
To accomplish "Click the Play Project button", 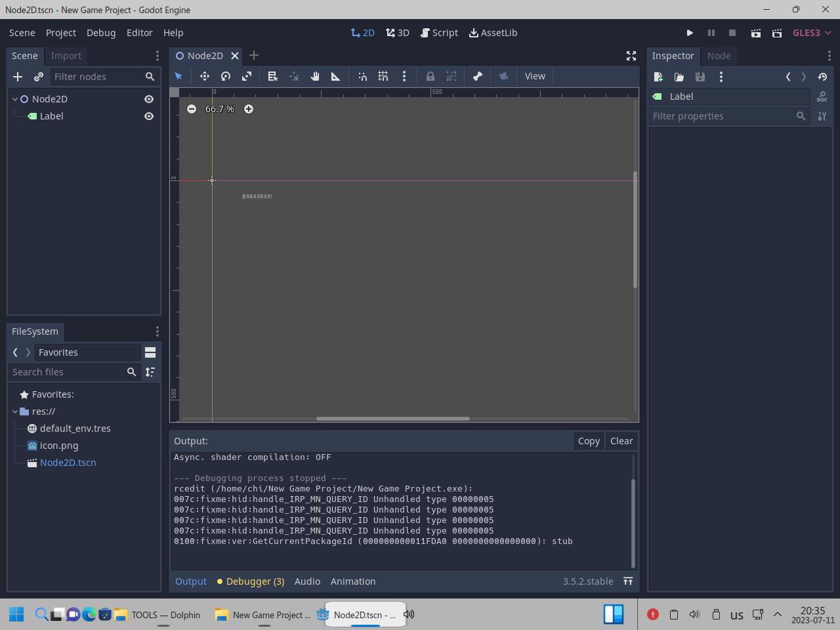I will click(x=690, y=33).
